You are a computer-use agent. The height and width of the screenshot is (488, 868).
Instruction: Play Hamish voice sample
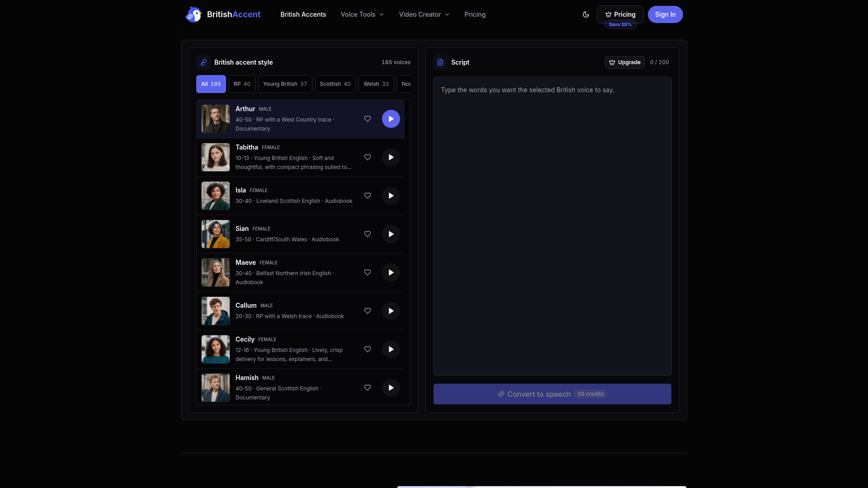(391, 388)
